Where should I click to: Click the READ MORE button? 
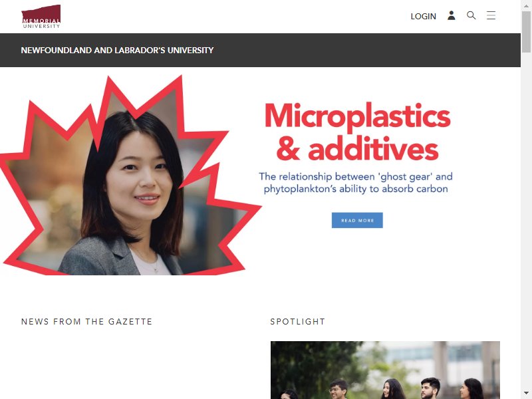click(357, 220)
